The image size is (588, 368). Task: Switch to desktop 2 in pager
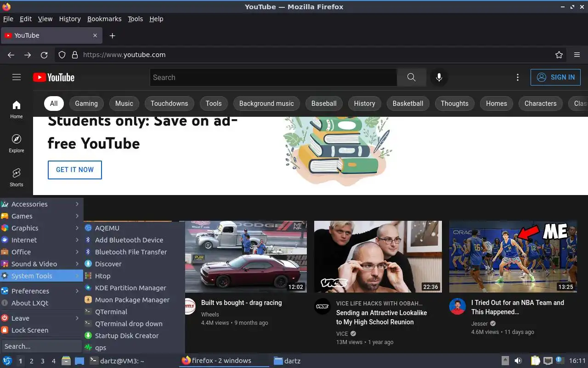31,361
